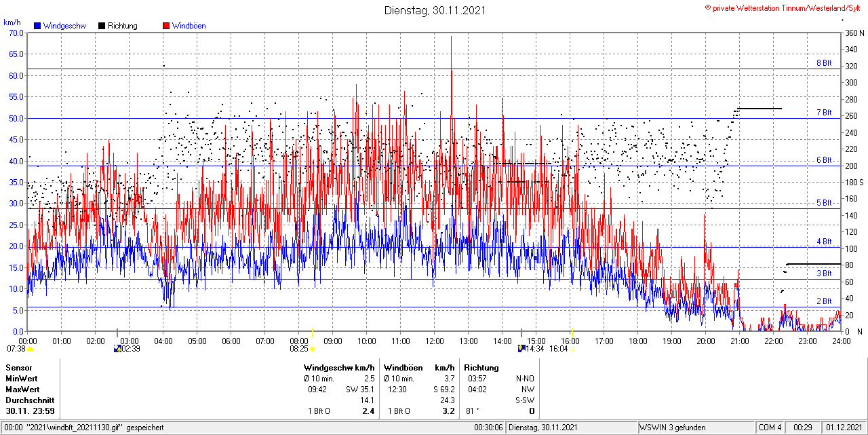The width and height of the screenshot is (868, 435).
Task: Click the S-SW average direction value
Action: point(525,400)
